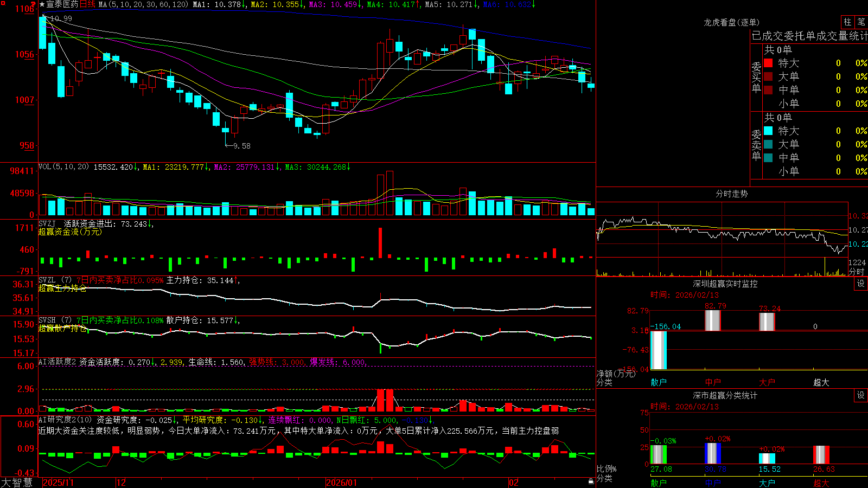Click the 深市超赢分类统计 panel title

pyautogui.click(x=725, y=395)
